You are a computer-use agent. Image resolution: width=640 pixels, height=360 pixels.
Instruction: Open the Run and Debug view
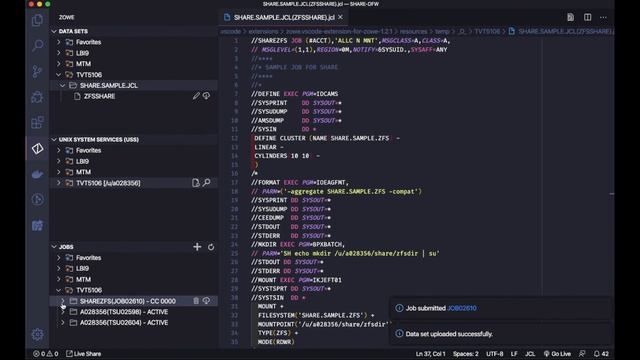[38, 97]
